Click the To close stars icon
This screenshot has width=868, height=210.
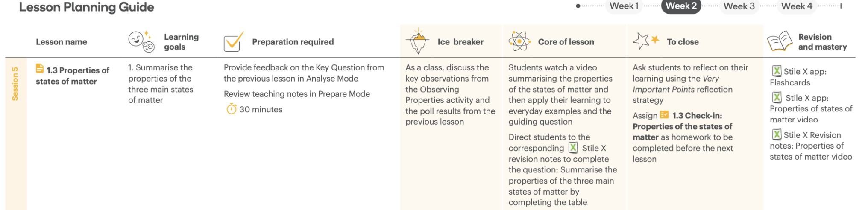(x=645, y=41)
